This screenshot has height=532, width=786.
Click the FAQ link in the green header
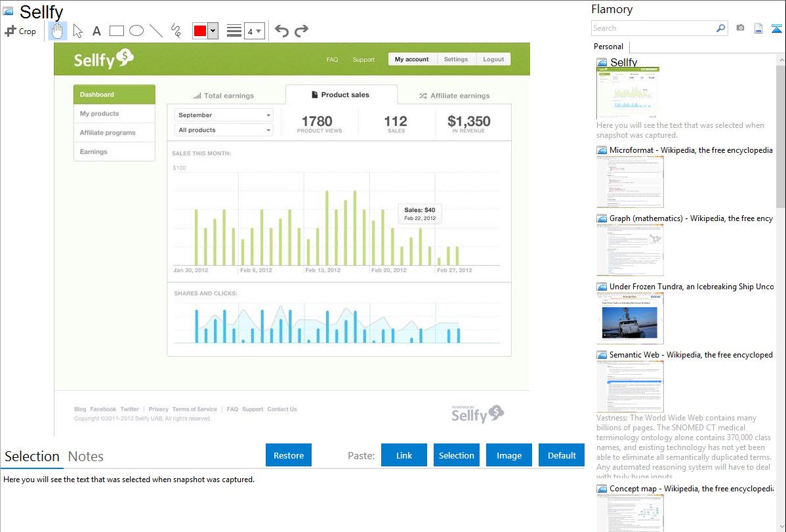[x=332, y=60]
